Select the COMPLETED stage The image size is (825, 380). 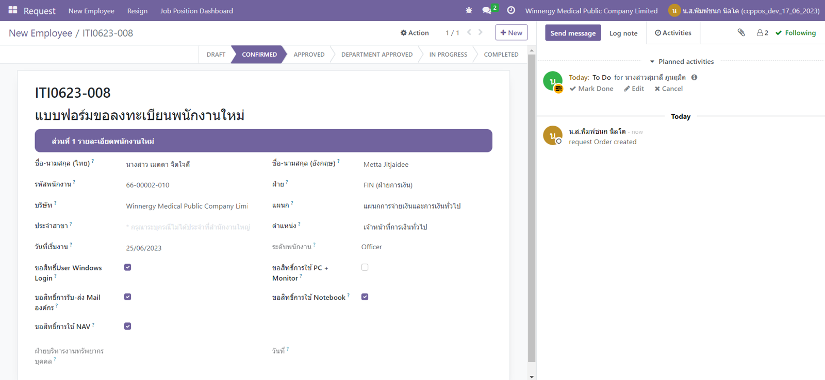coord(501,54)
